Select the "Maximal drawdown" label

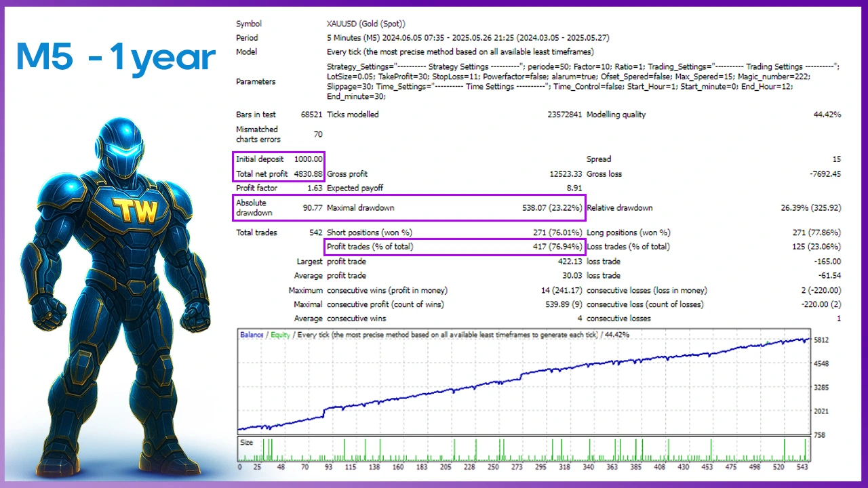[x=360, y=208]
